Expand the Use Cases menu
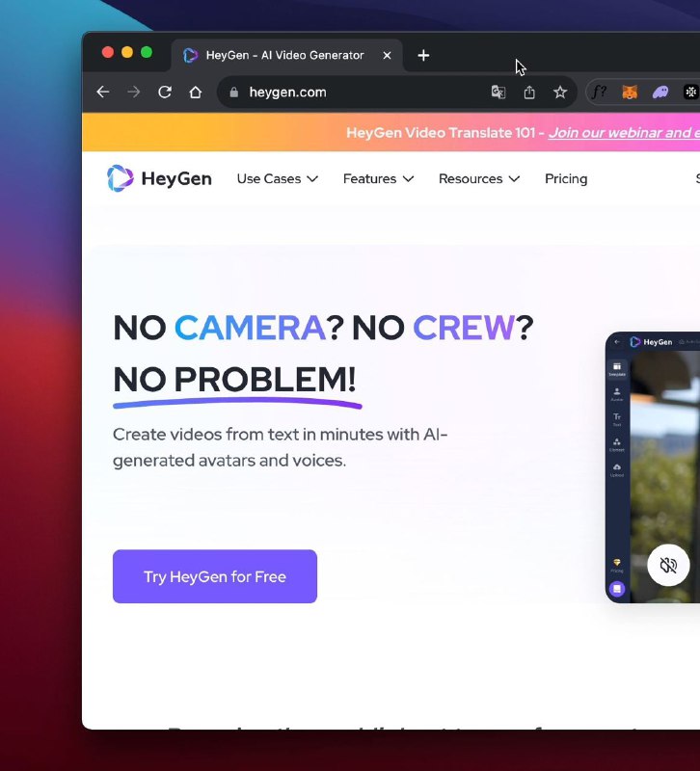The image size is (700, 771). click(x=278, y=179)
